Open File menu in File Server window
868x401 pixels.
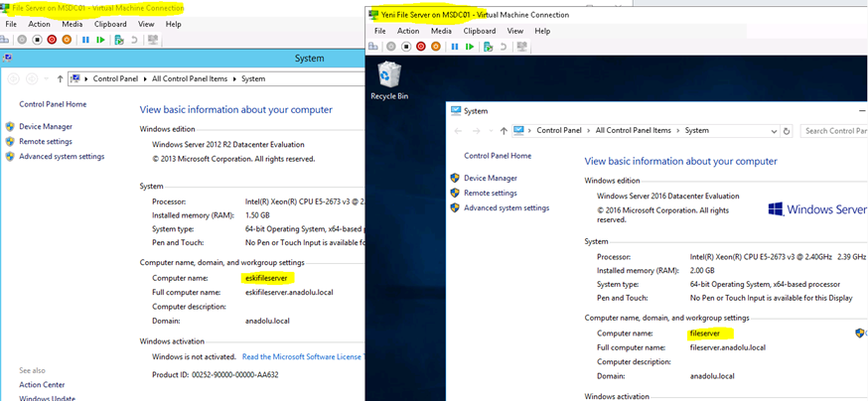coord(11,25)
